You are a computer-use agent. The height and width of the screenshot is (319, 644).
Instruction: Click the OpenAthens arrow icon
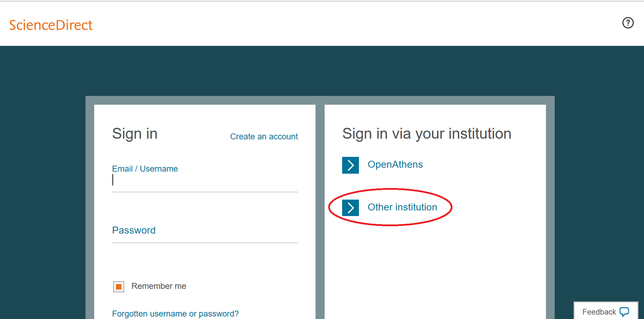click(x=351, y=165)
